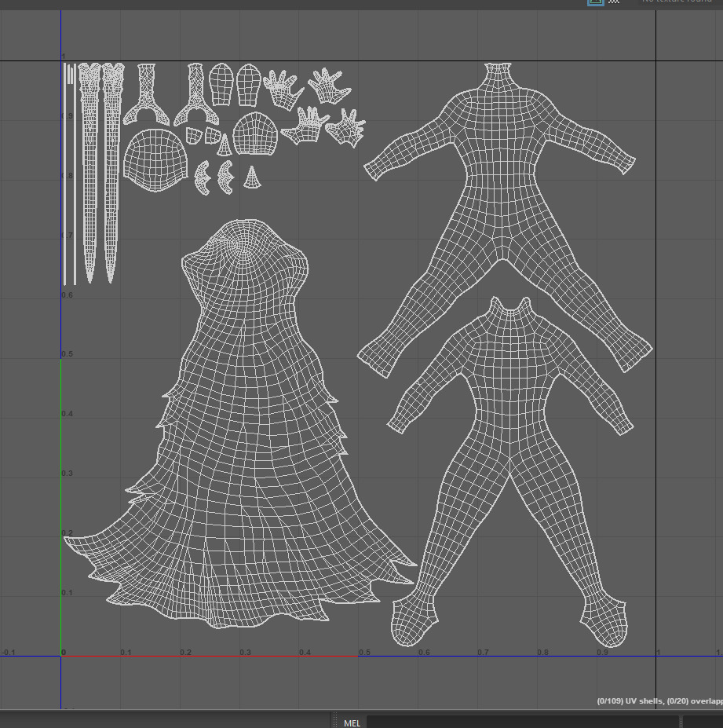Select the top-right hand UV shell
Screen dimensions: 723x728
[330, 86]
